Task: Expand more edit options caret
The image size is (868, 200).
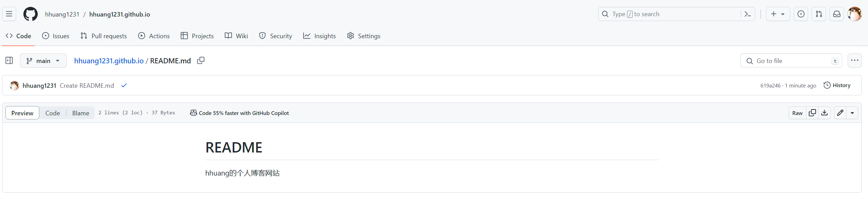Action: (853, 113)
